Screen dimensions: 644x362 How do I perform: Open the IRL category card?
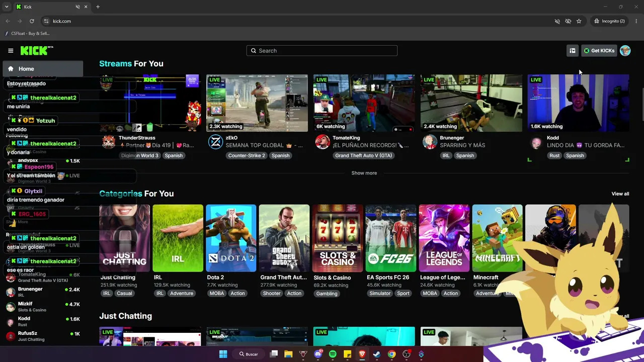(178, 238)
